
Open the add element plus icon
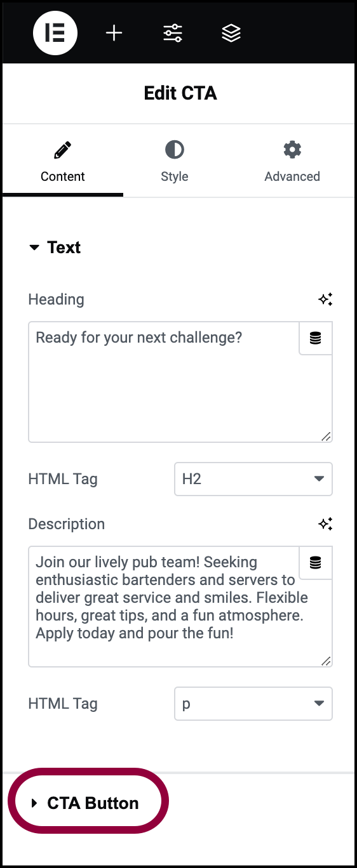114,33
